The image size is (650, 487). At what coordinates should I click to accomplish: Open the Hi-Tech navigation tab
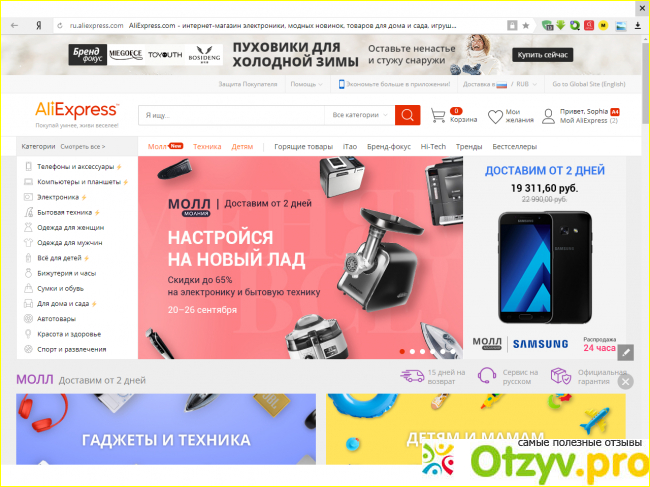click(x=433, y=147)
